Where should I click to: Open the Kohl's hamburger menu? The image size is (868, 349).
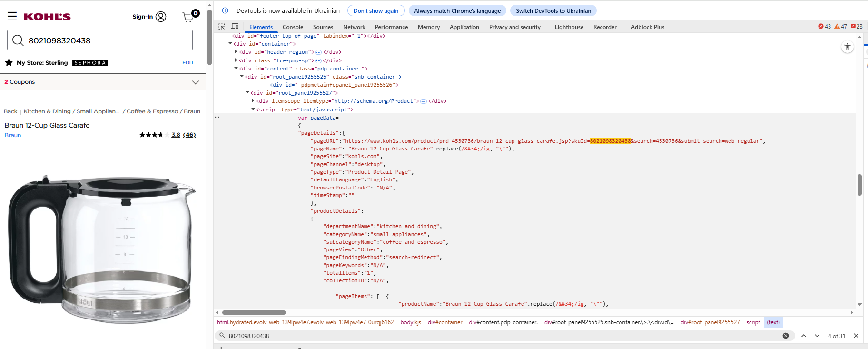pyautogui.click(x=12, y=16)
